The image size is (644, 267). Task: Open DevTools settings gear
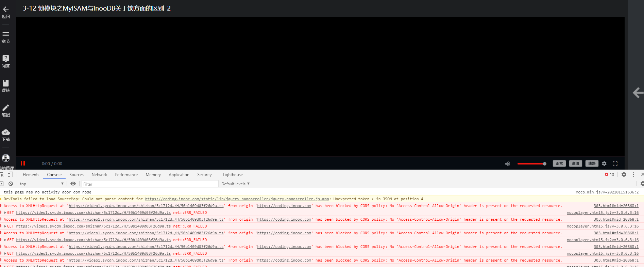click(624, 174)
